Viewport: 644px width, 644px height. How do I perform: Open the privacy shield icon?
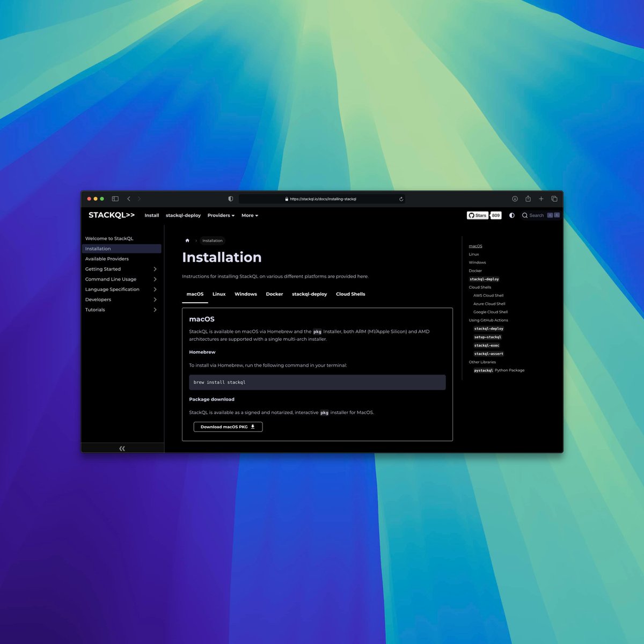click(231, 199)
